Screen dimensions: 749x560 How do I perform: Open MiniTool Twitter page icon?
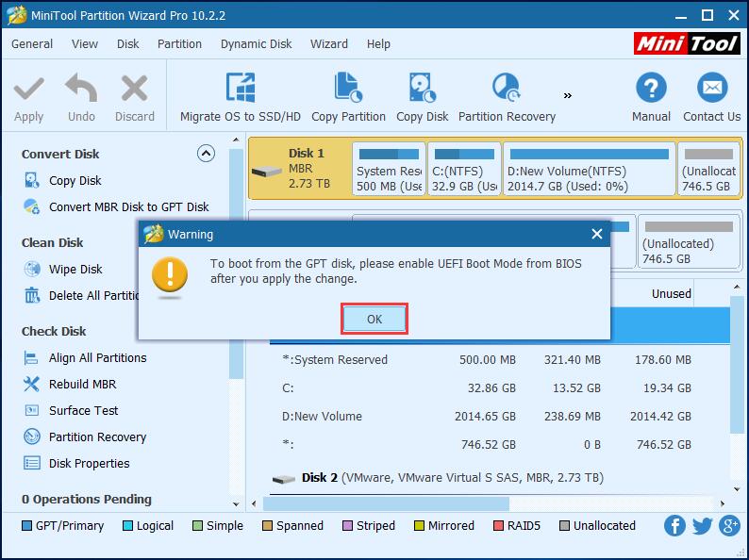tap(702, 526)
